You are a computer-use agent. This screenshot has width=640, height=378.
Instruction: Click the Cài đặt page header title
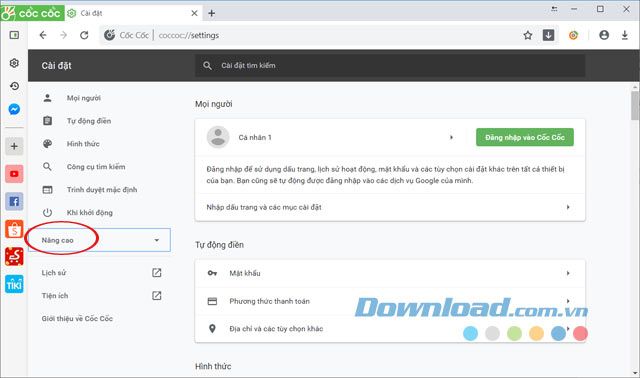[x=56, y=65]
